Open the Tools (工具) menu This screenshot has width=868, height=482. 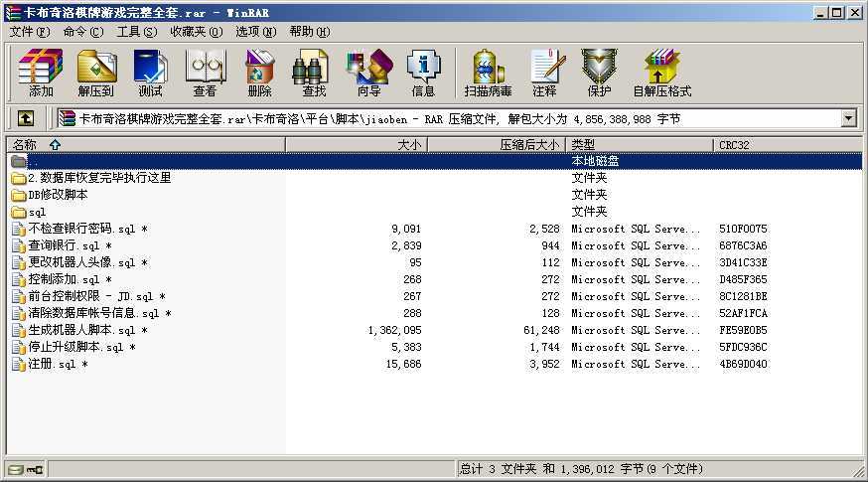(x=137, y=32)
